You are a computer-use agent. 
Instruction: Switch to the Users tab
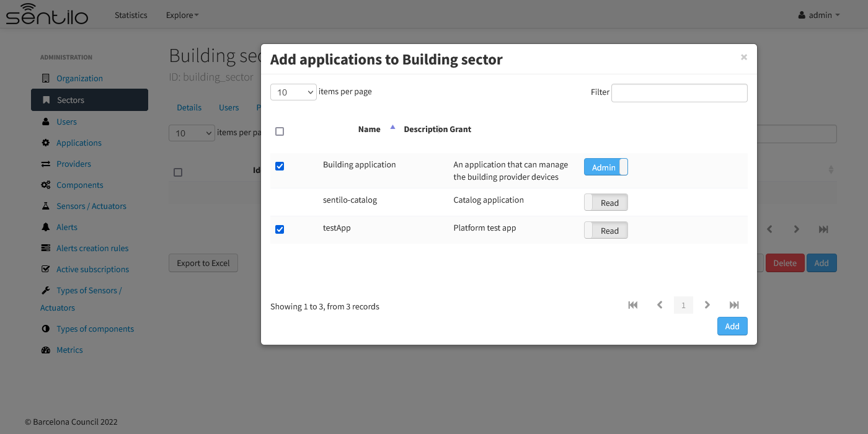pos(229,107)
